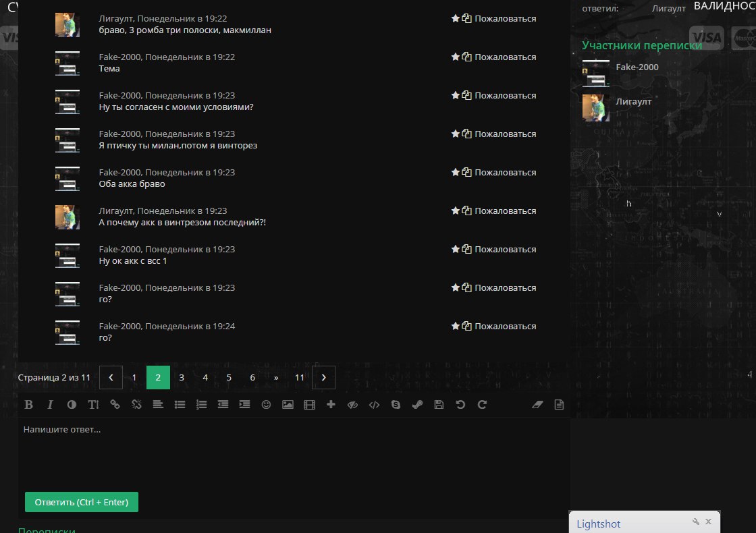Insert a numbered list
This screenshot has height=533, width=756.
tap(201, 405)
